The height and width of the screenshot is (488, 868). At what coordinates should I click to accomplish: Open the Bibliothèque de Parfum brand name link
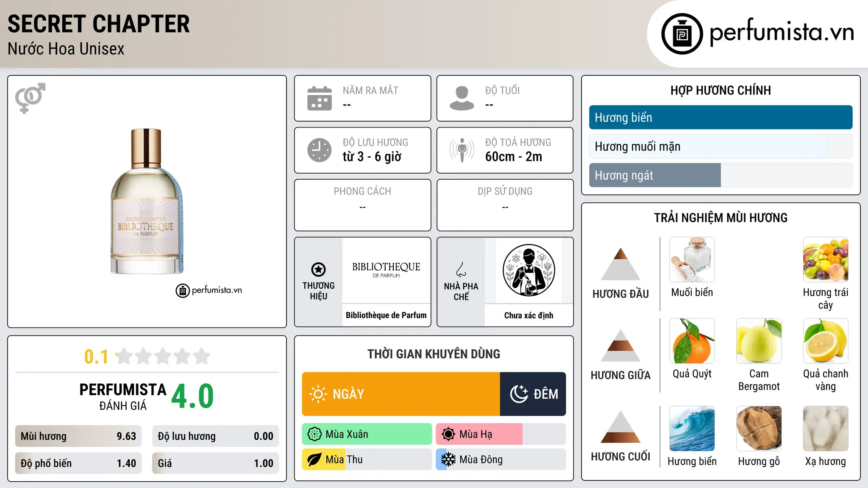(386, 315)
